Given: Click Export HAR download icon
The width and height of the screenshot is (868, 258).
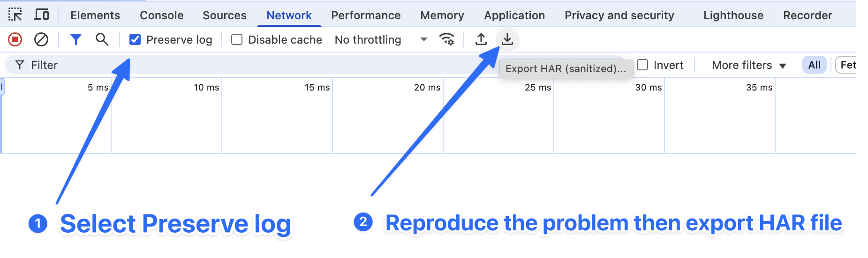Looking at the screenshot, I should click(507, 40).
